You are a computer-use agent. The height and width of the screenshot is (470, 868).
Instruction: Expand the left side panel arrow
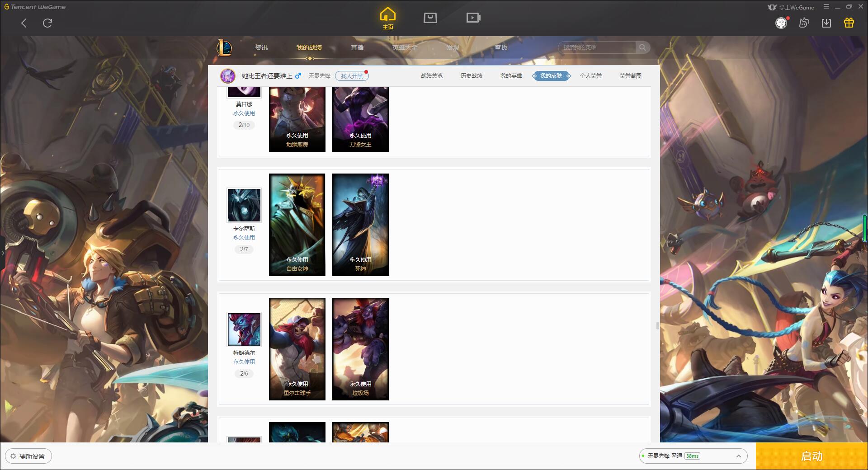coord(2,253)
